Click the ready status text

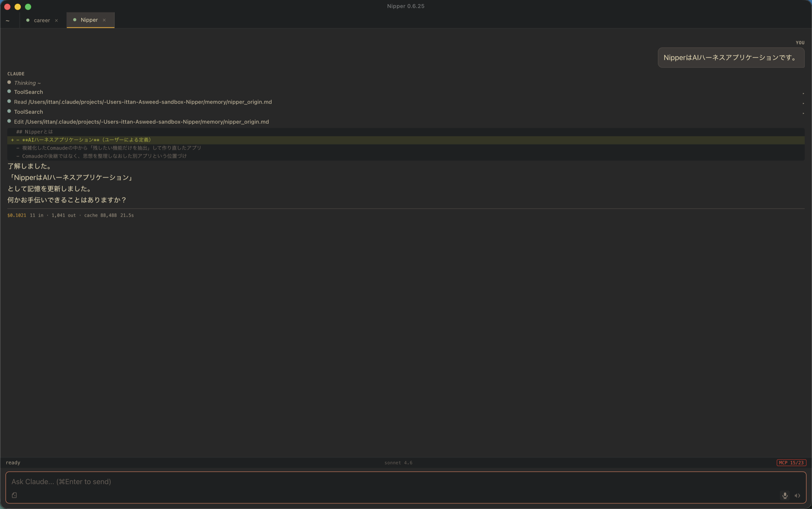click(13, 462)
